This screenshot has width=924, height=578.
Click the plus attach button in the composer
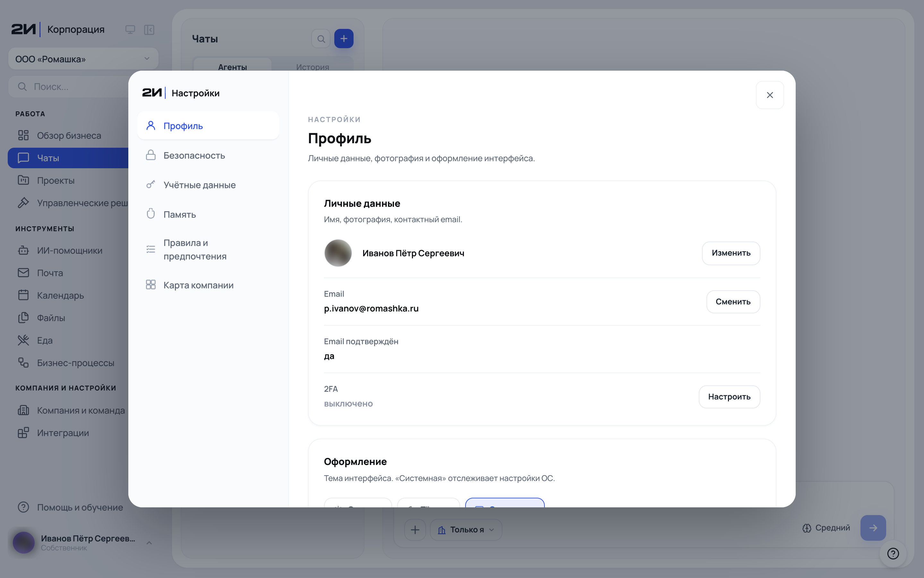click(415, 530)
